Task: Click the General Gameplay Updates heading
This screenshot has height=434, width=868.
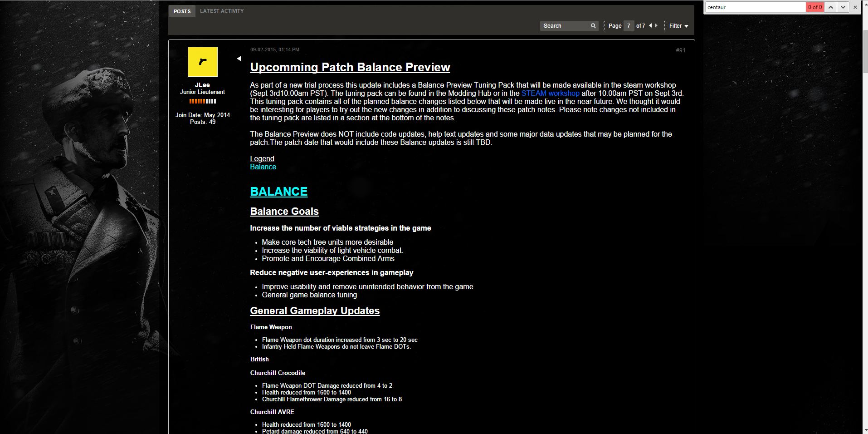Action: coord(315,311)
